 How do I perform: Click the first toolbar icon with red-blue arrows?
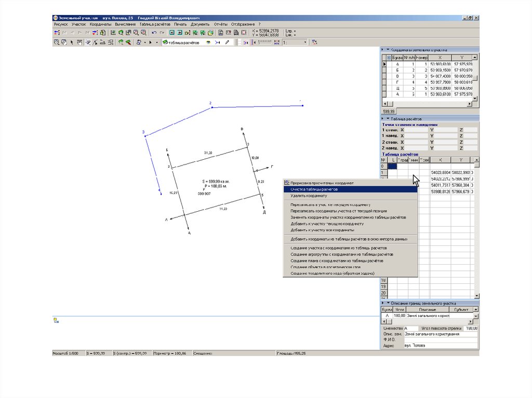pyautogui.click(x=57, y=33)
